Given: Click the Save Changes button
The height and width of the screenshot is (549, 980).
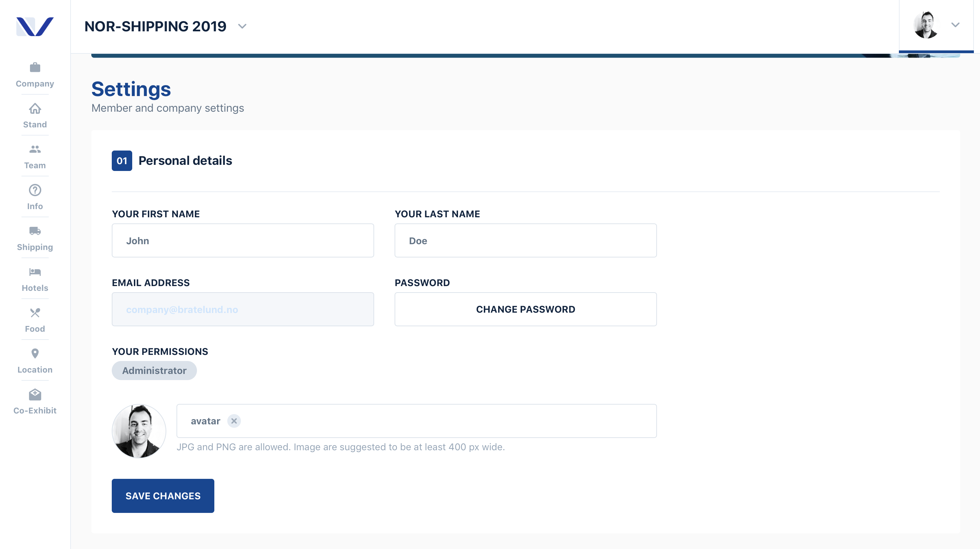Looking at the screenshot, I should (x=163, y=496).
